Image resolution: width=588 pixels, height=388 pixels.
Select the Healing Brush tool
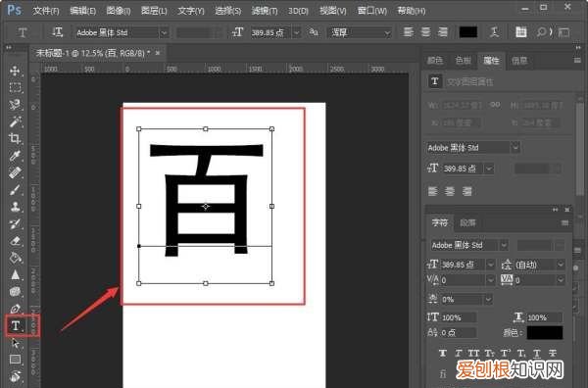(15, 172)
